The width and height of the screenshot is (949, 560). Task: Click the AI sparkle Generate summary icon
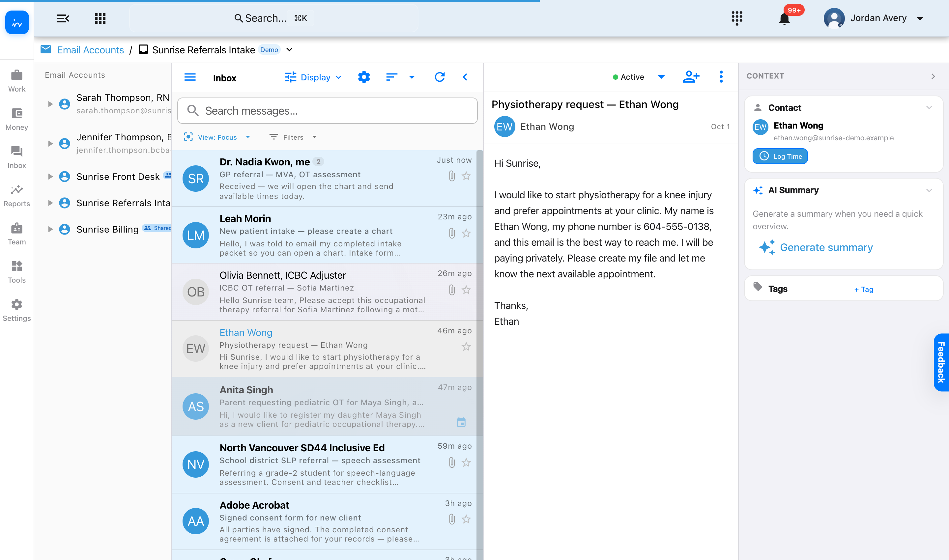[767, 247]
